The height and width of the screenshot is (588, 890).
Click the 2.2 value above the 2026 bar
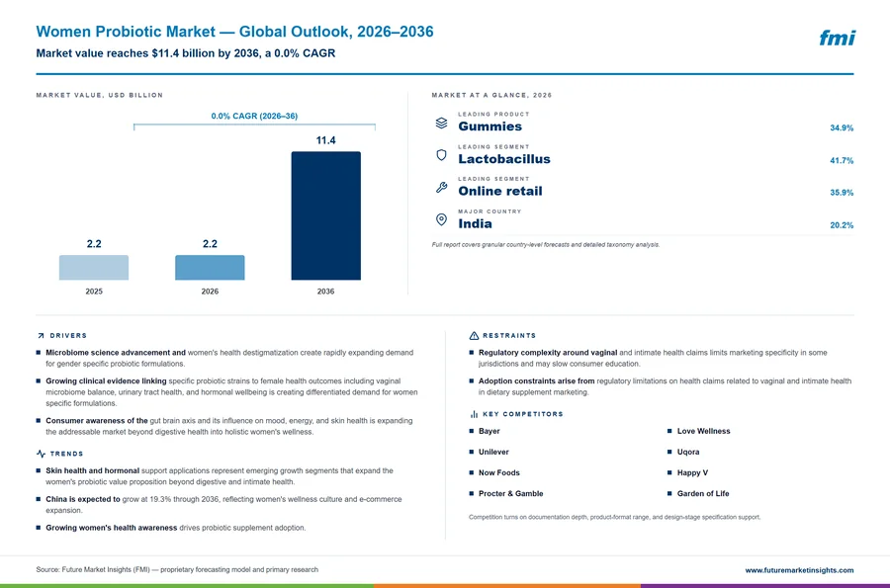[x=210, y=244]
